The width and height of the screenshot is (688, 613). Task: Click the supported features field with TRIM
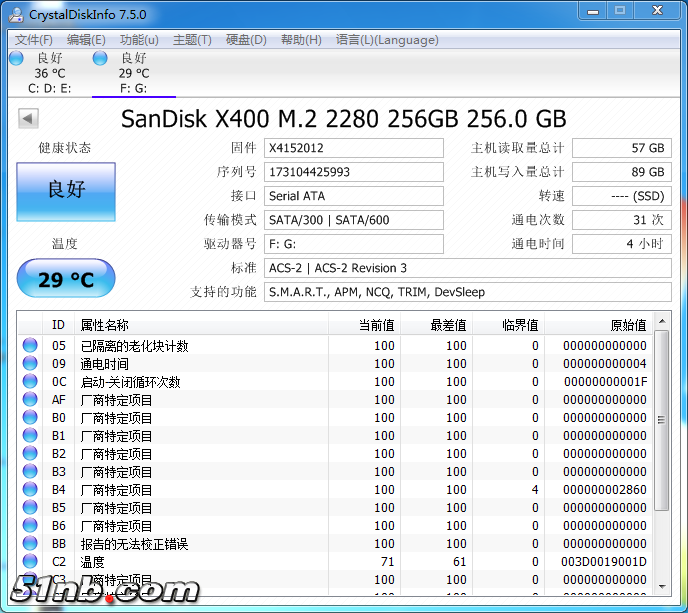pos(468,292)
